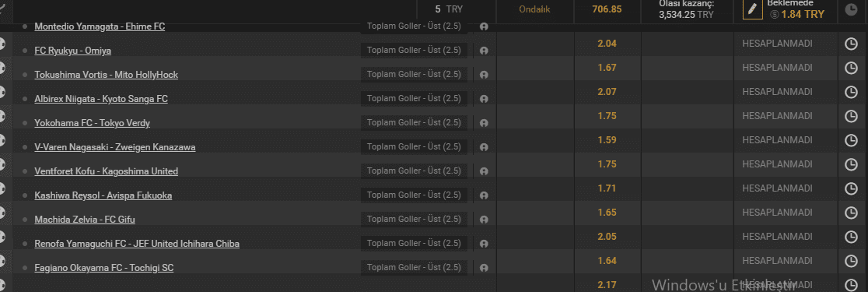868x292 pixels.
Task: Click pending clock icon for FC Ryukyu - Omiya
Action: tap(851, 44)
